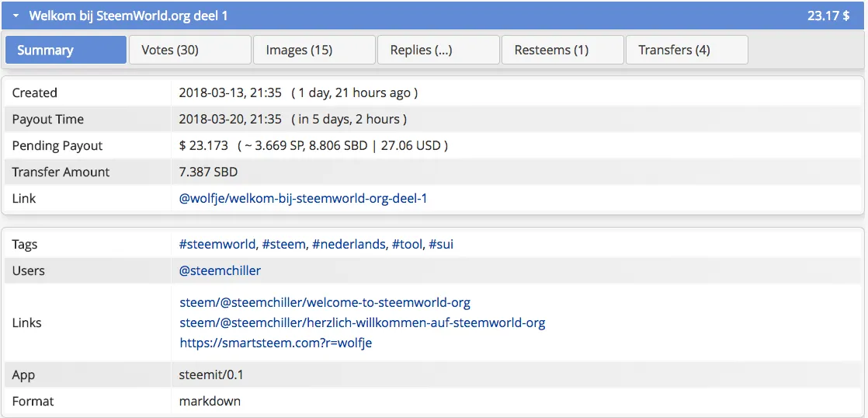Follow the herzlich-willkommen-auf-steemworld-org link
The image size is (868, 418).
coord(362,322)
